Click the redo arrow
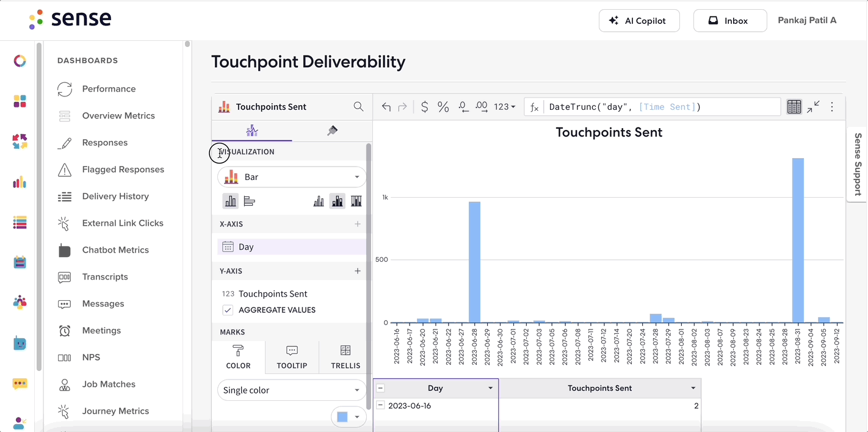The image size is (868, 432). tap(402, 107)
